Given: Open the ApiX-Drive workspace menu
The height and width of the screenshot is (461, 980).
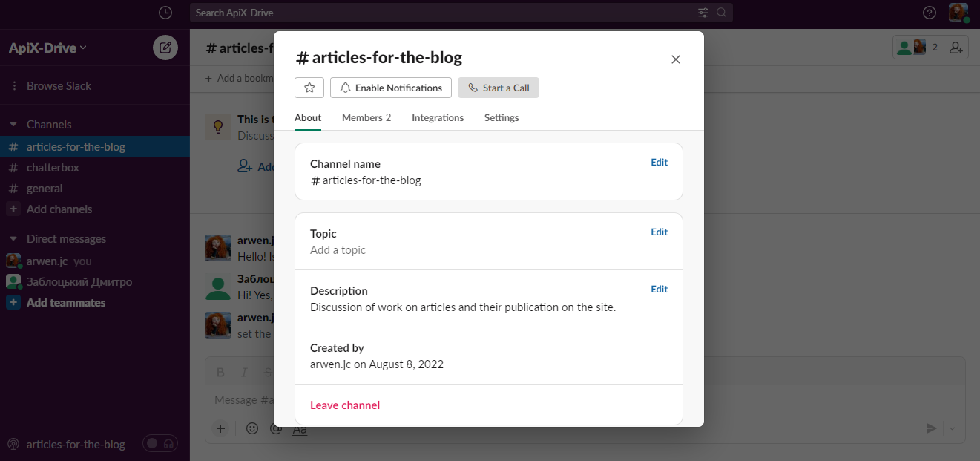Looking at the screenshot, I should 47,48.
